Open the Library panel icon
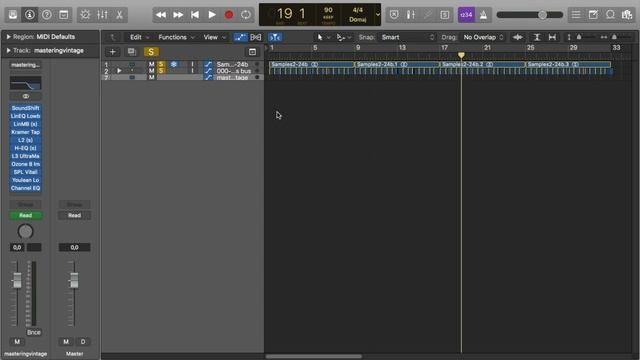 pyautogui.click(x=13, y=15)
